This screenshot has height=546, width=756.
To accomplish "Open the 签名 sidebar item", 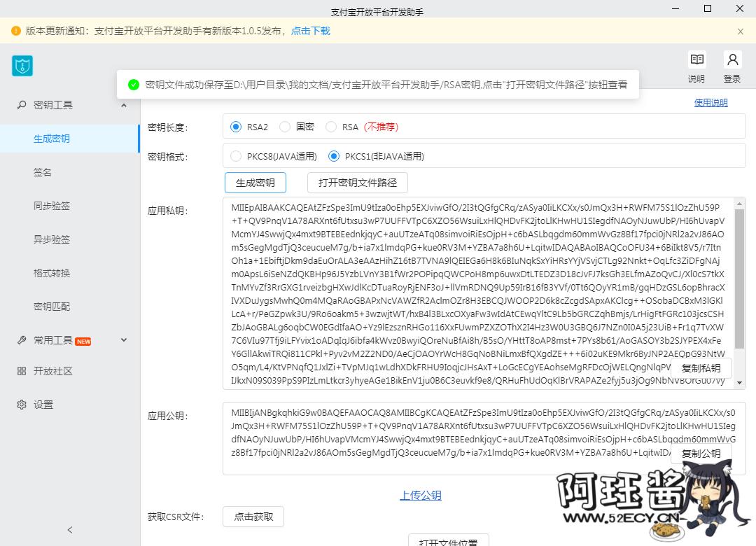I will tap(70, 172).
